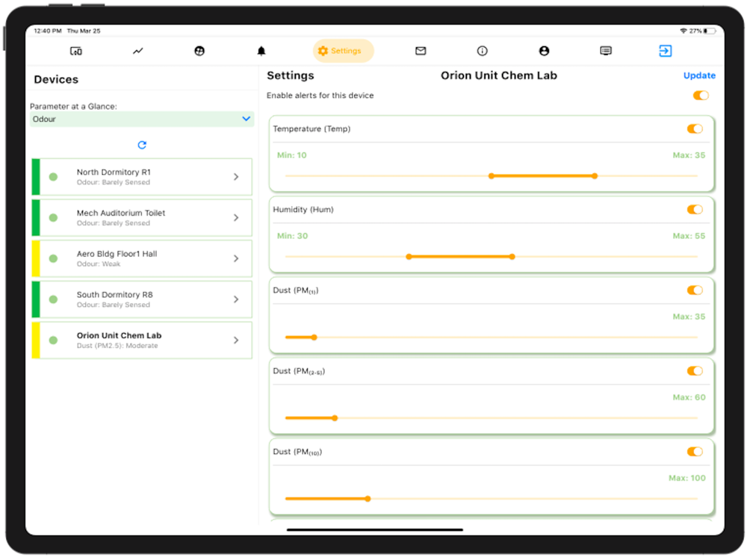Check the Wi-Fi icon in status bar

(x=684, y=31)
